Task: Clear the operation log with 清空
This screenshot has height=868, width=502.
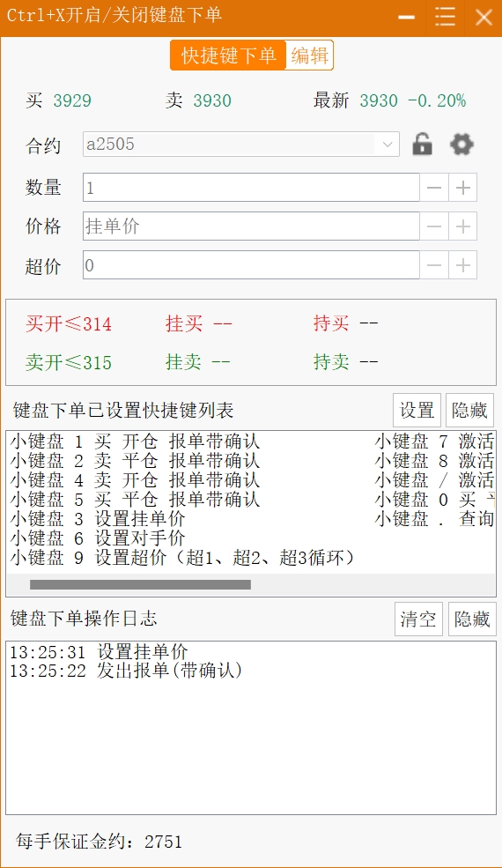Action: 418,619
